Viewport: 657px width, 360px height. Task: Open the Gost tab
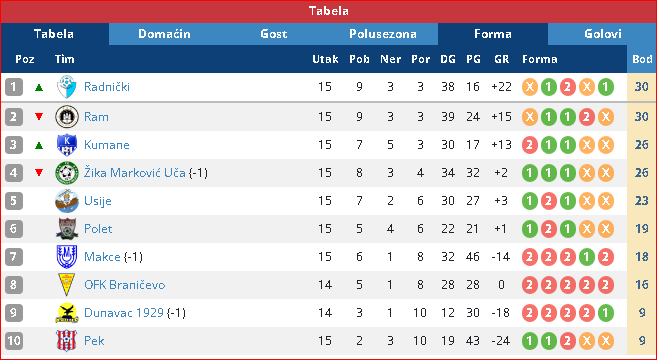(x=274, y=34)
